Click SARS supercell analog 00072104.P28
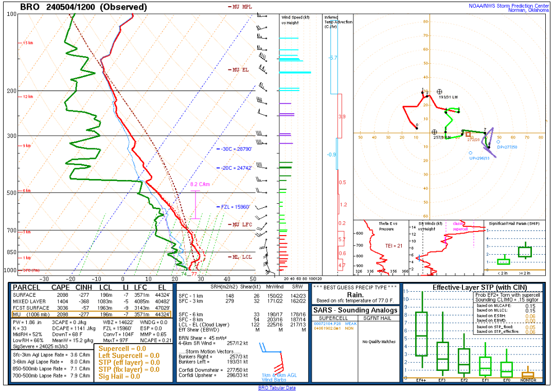 (x=329, y=323)
